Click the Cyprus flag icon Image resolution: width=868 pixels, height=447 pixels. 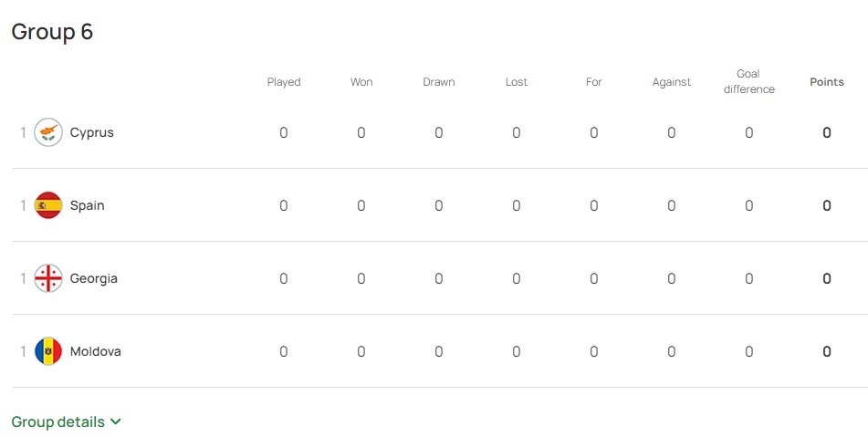pos(48,132)
